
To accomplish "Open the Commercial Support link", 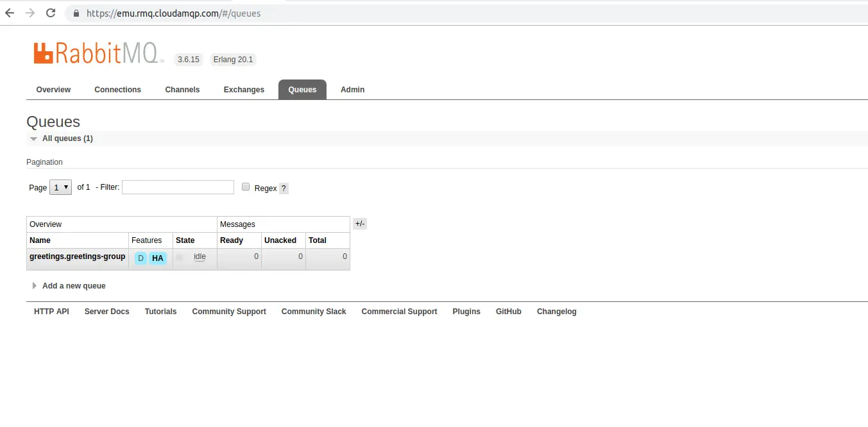I will [399, 312].
